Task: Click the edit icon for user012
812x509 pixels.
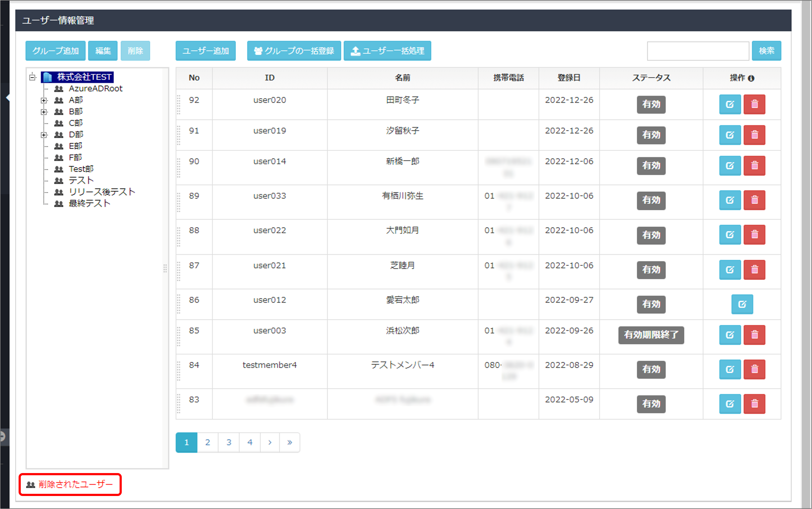Action: 742,304
